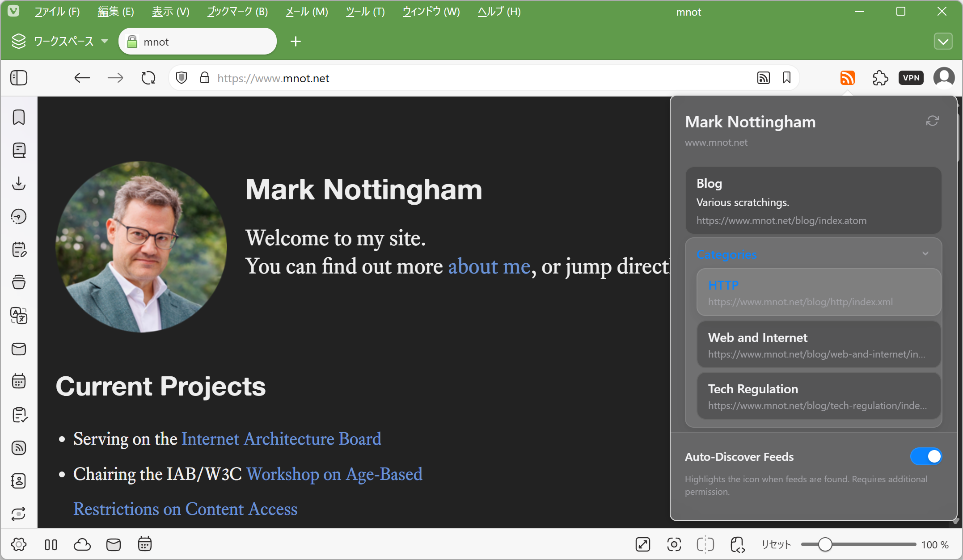
Task: Open the Extensions puzzle icon
Action: click(880, 78)
